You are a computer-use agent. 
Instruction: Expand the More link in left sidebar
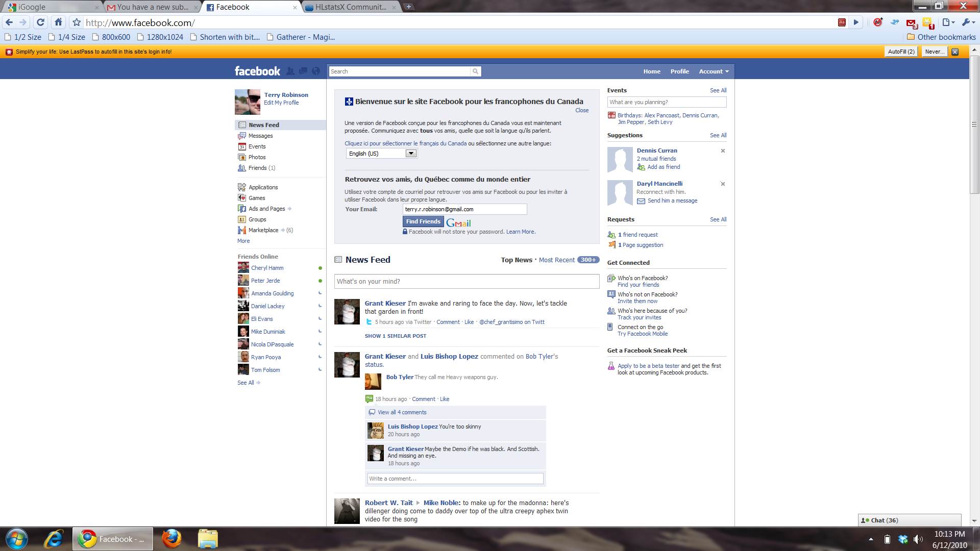click(x=243, y=241)
